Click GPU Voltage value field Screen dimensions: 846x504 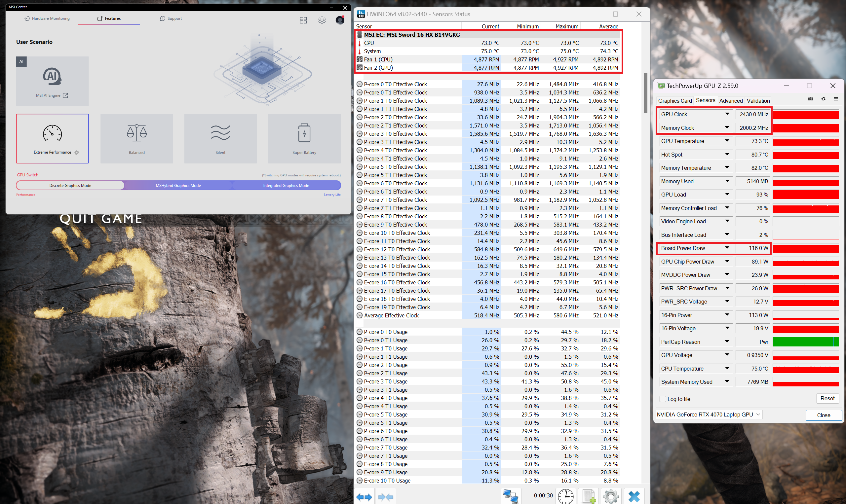click(753, 355)
